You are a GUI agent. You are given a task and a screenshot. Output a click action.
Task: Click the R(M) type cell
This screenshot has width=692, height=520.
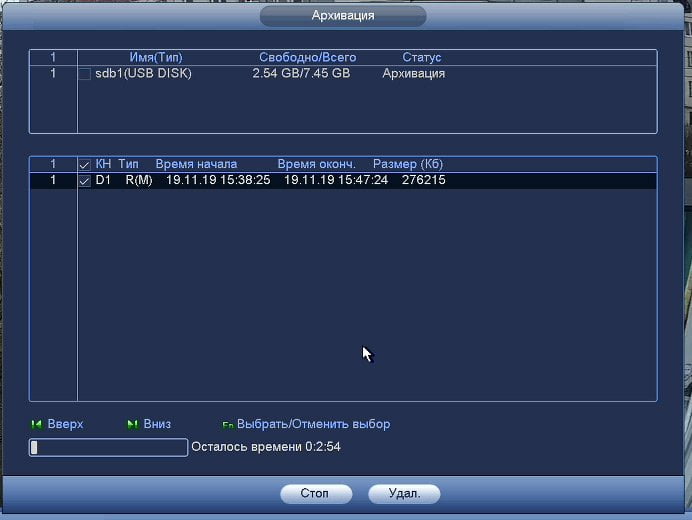click(139, 180)
